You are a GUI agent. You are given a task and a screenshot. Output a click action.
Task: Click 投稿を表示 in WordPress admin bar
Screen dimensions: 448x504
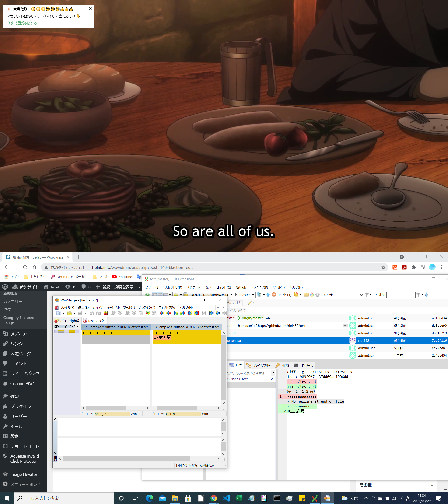click(123, 287)
